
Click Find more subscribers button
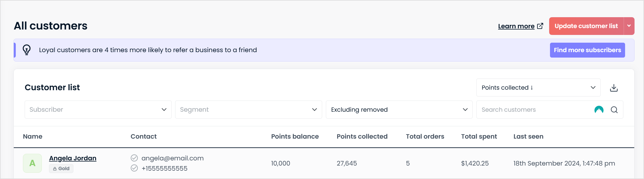(x=587, y=50)
